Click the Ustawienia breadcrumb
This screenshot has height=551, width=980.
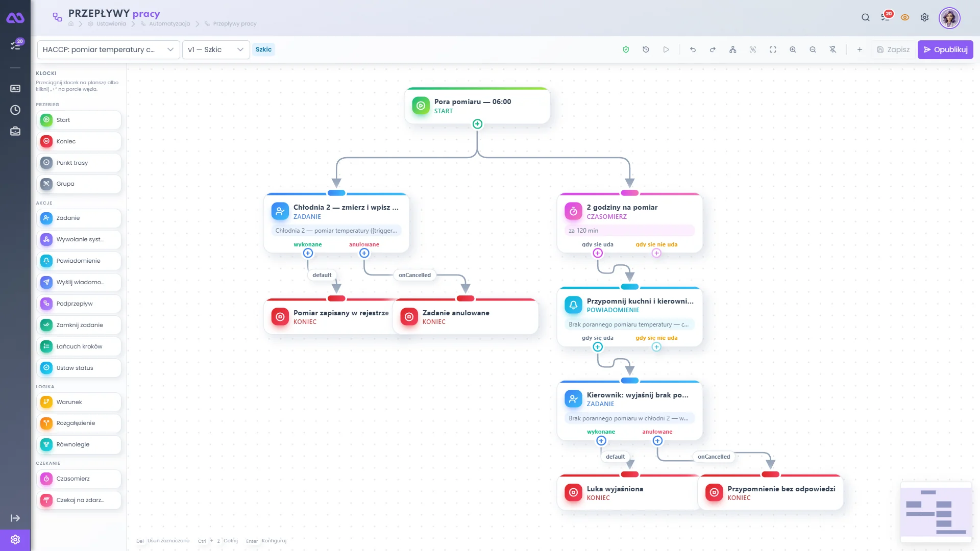[111, 24]
